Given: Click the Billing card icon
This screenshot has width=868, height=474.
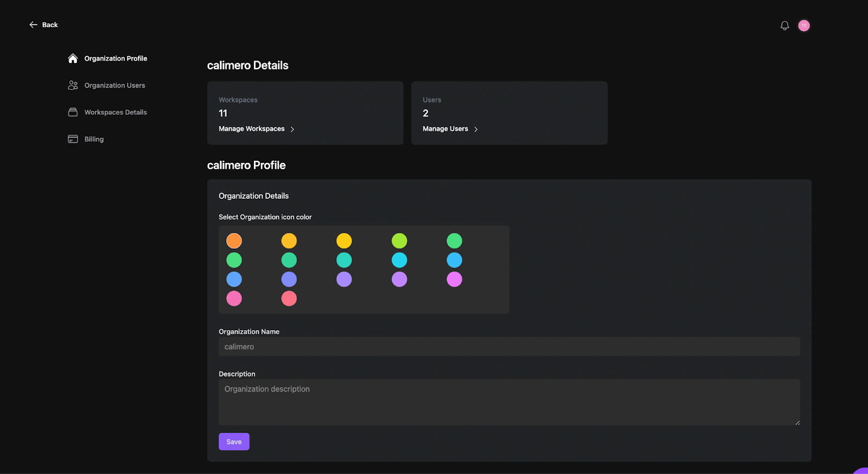Looking at the screenshot, I should click(x=73, y=139).
